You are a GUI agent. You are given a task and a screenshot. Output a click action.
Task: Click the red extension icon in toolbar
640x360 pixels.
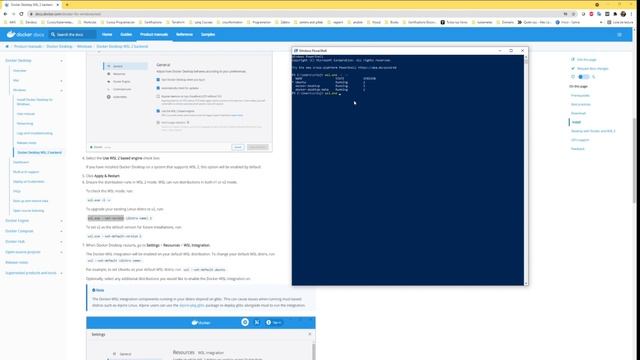click(591, 14)
